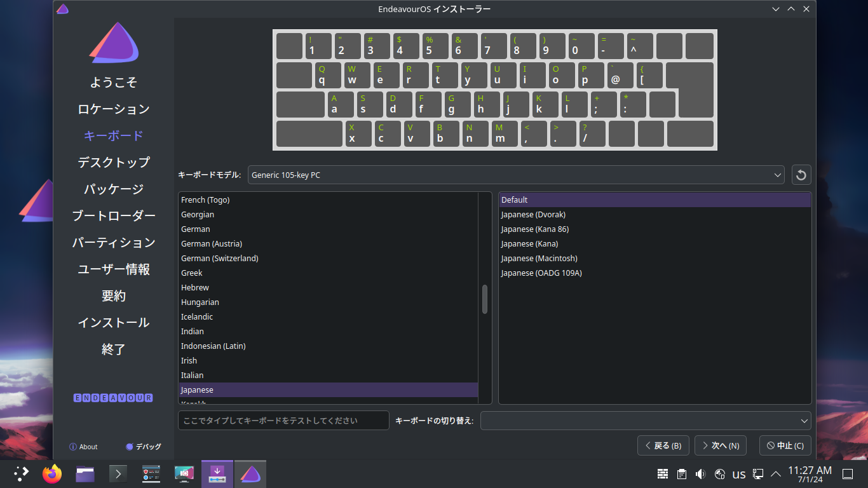This screenshot has width=868, height=488.
Task: Open the keyboard switching shortcut dropdown
Action: point(646,421)
